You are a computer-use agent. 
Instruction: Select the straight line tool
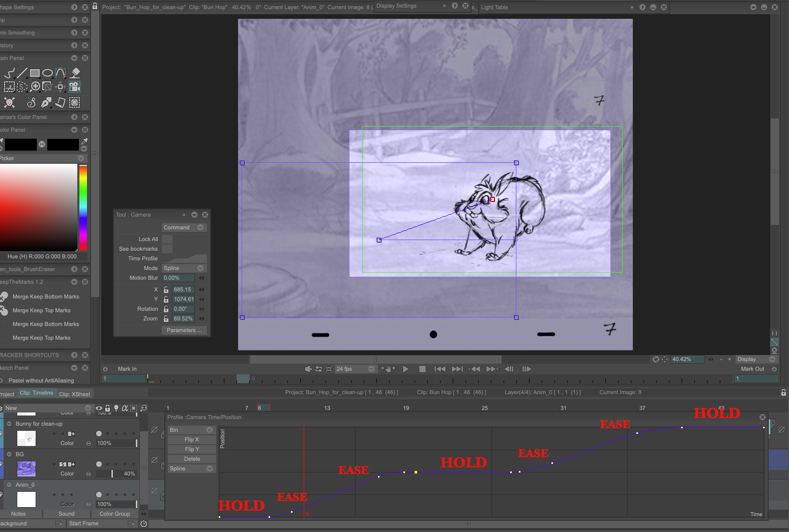pos(22,73)
